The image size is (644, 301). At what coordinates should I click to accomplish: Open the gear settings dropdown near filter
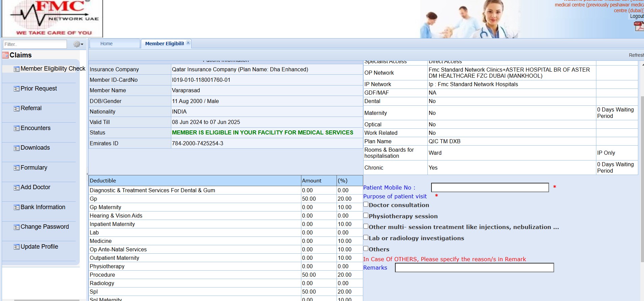[x=78, y=44]
